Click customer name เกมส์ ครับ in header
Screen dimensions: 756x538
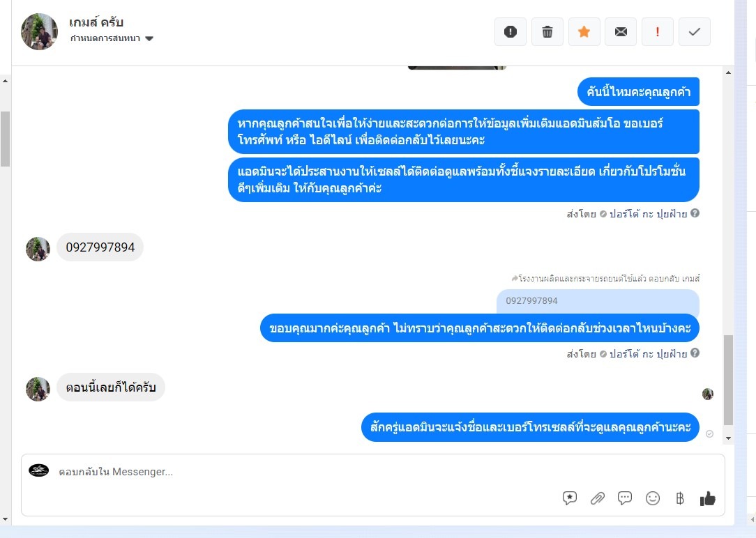pos(96,22)
